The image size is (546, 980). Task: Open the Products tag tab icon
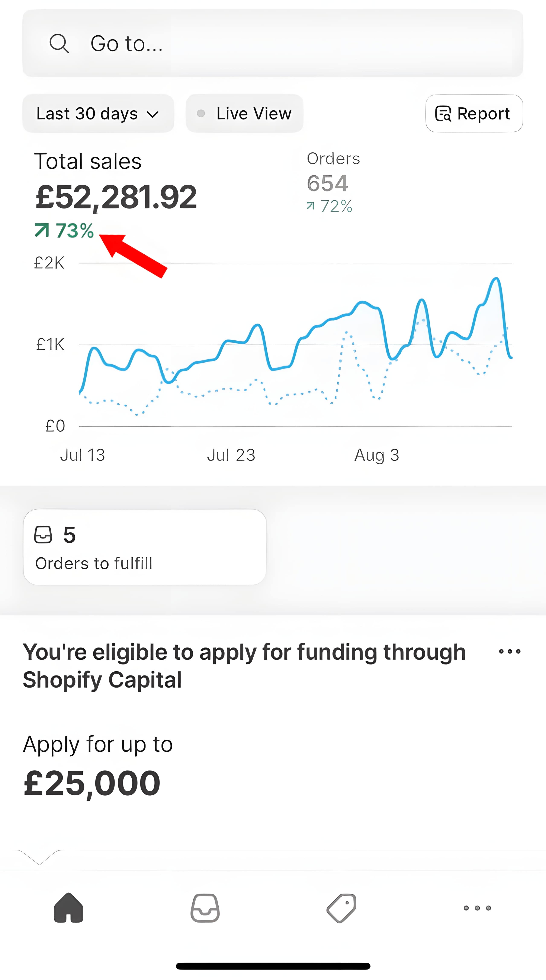tap(341, 908)
